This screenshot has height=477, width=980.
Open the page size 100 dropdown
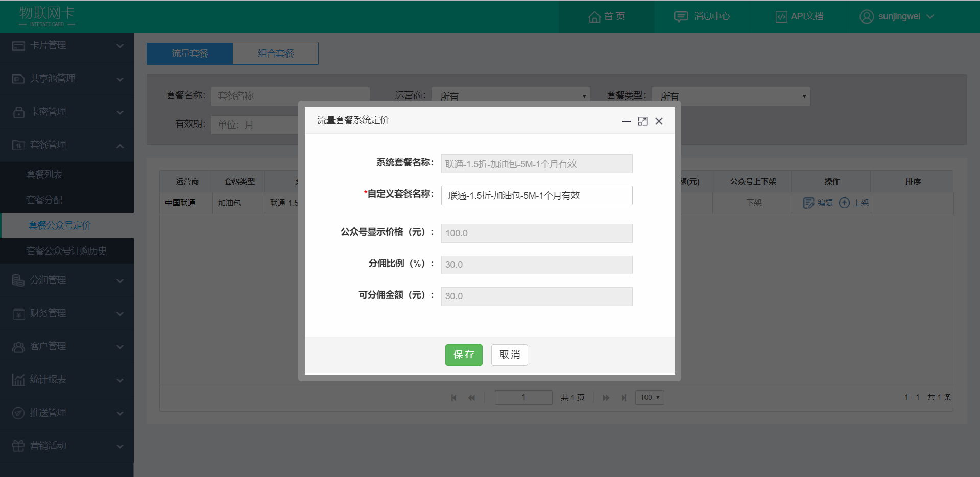tap(650, 397)
